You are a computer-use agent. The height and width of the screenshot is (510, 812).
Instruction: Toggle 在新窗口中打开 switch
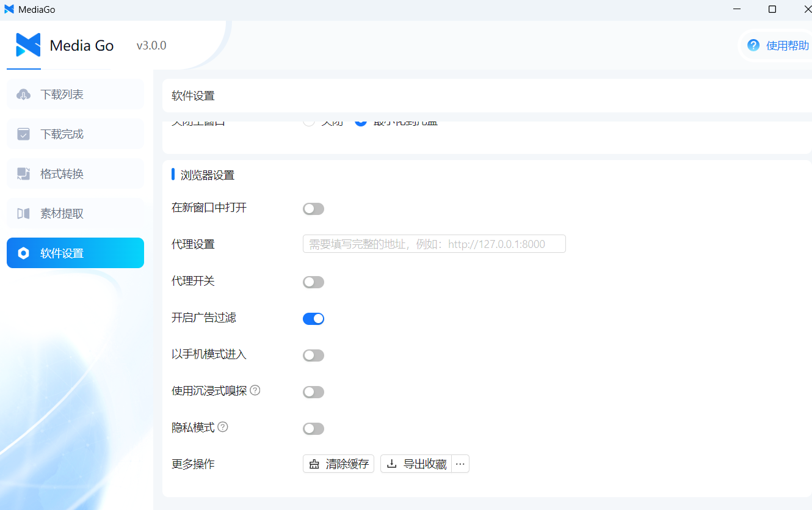[x=313, y=209]
